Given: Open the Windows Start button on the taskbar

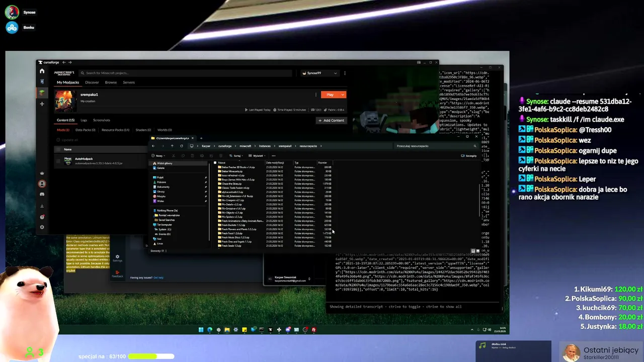Looking at the screenshot, I should coord(201,330).
